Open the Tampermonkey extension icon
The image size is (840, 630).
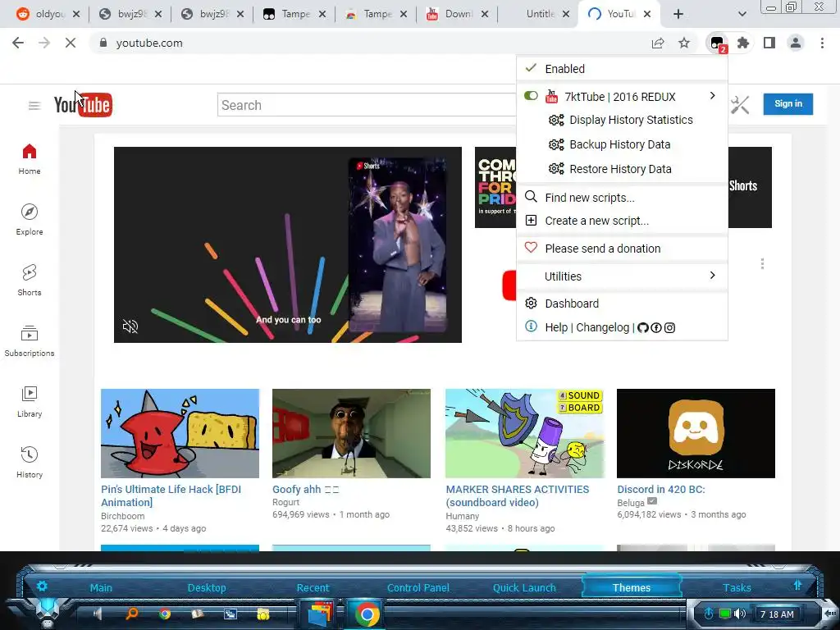(717, 43)
